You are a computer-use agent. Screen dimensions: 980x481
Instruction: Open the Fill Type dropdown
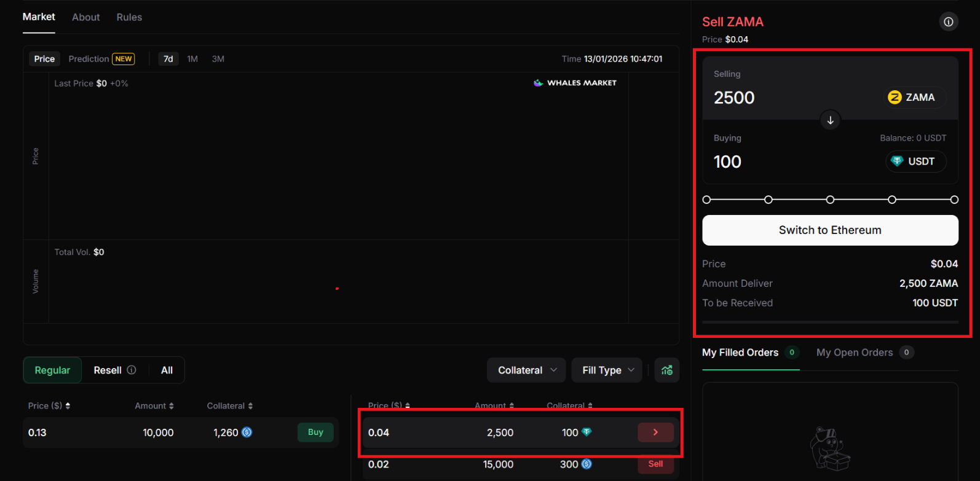[x=607, y=370]
